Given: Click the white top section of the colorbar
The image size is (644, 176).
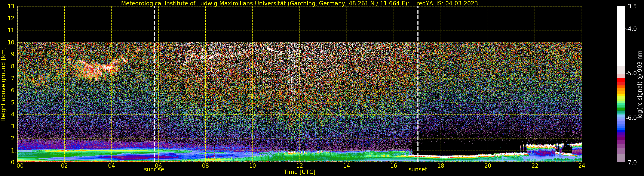Looking at the screenshot, I should (x=621, y=36).
